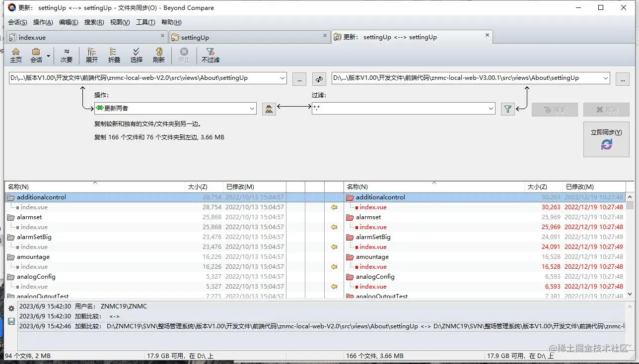Click the Refresh (刷新) toolbar icon
The width and height of the screenshot is (639, 364).
pyautogui.click(x=159, y=55)
